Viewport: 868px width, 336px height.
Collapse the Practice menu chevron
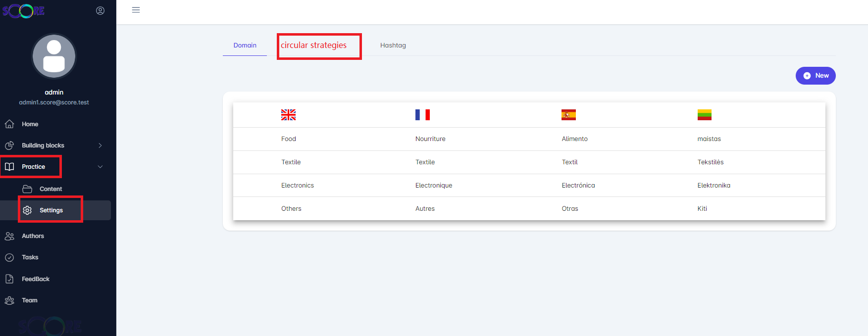[x=100, y=167]
